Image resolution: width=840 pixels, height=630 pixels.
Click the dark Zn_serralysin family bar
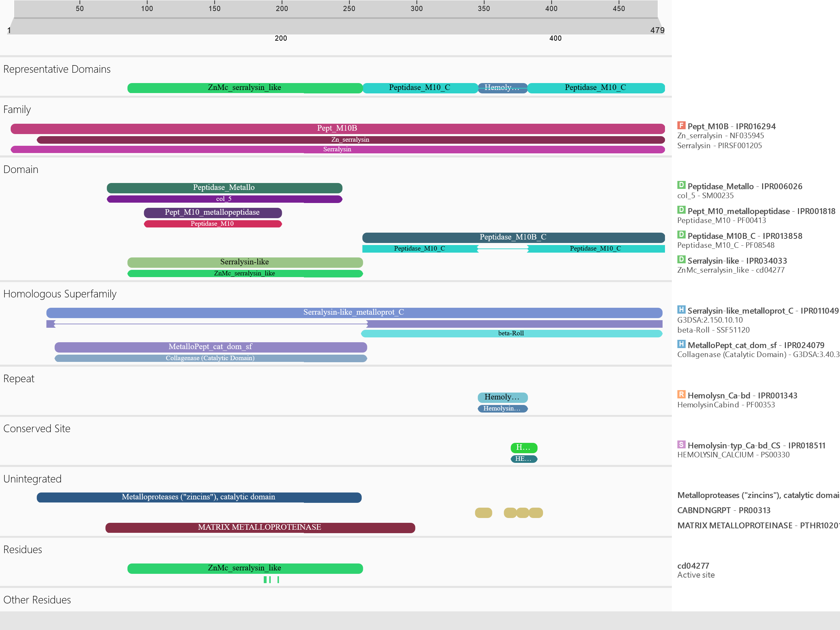tap(350, 140)
